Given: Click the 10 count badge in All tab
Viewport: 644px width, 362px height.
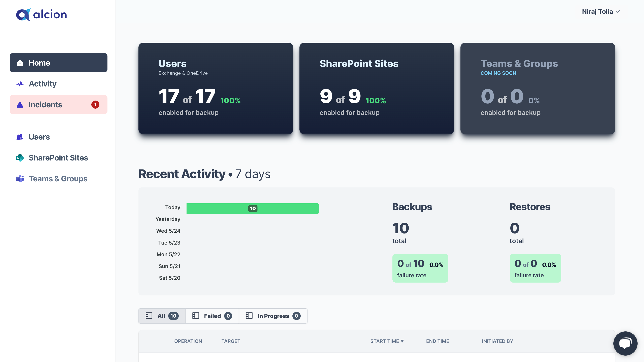Looking at the screenshot, I should (x=173, y=316).
